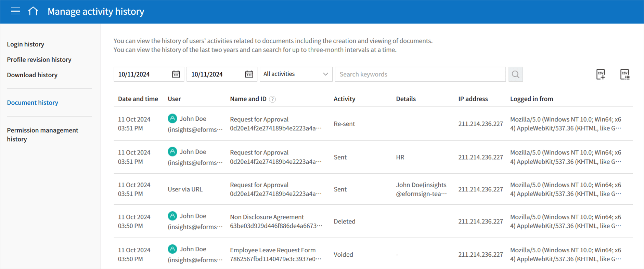Open Profile revision history page
The height and width of the screenshot is (269, 644).
point(39,59)
